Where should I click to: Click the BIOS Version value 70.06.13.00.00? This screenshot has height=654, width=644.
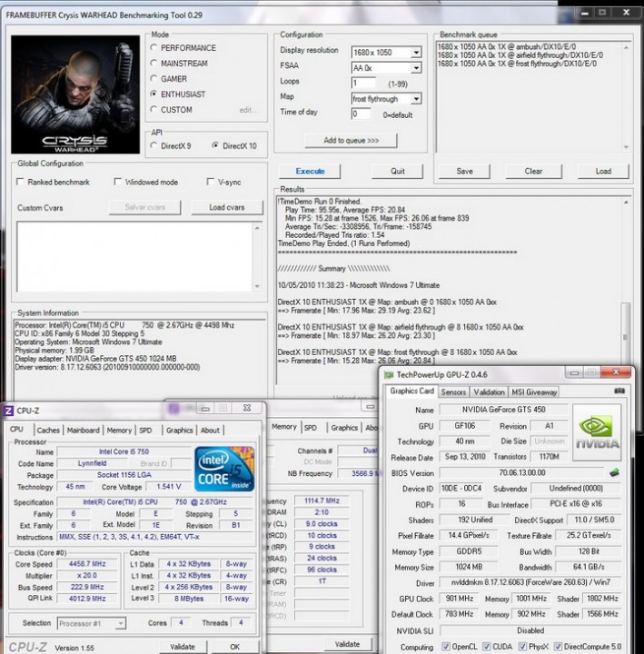point(521,472)
